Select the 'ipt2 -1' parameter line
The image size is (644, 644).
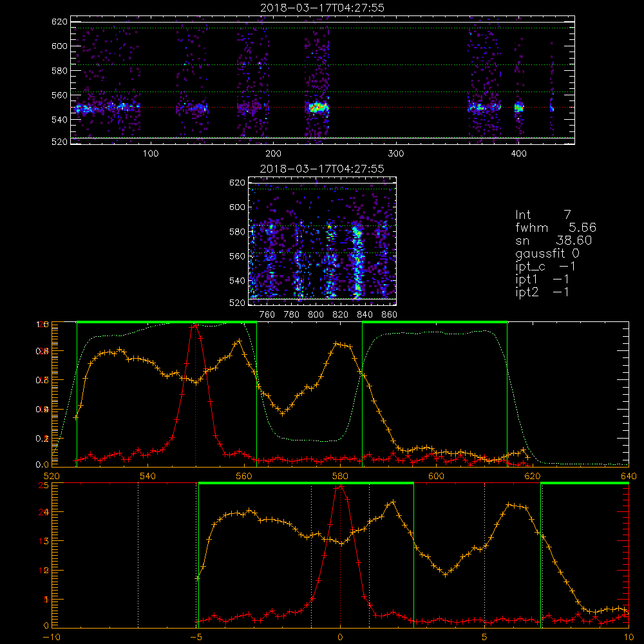coord(542,292)
